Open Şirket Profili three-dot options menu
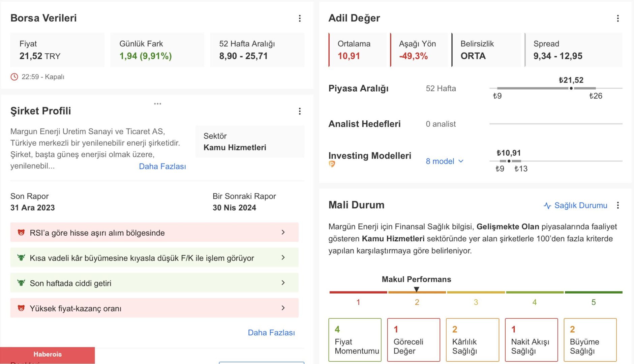Viewport: 634px width, 364px height. [x=300, y=111]
